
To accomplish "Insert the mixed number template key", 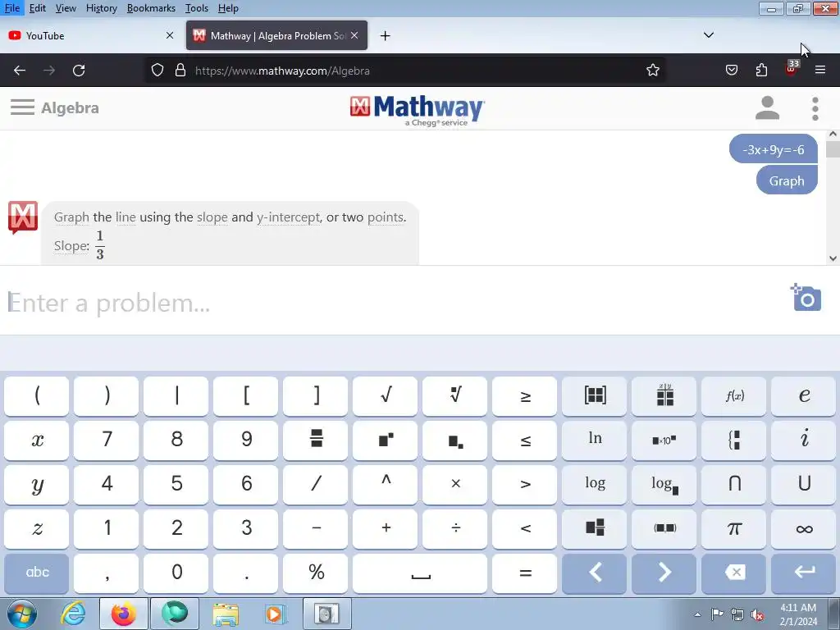I will pos(594,529).
